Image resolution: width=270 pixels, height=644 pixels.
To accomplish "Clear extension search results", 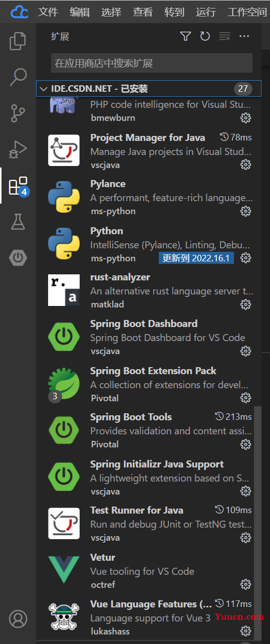I will [225, 36].
